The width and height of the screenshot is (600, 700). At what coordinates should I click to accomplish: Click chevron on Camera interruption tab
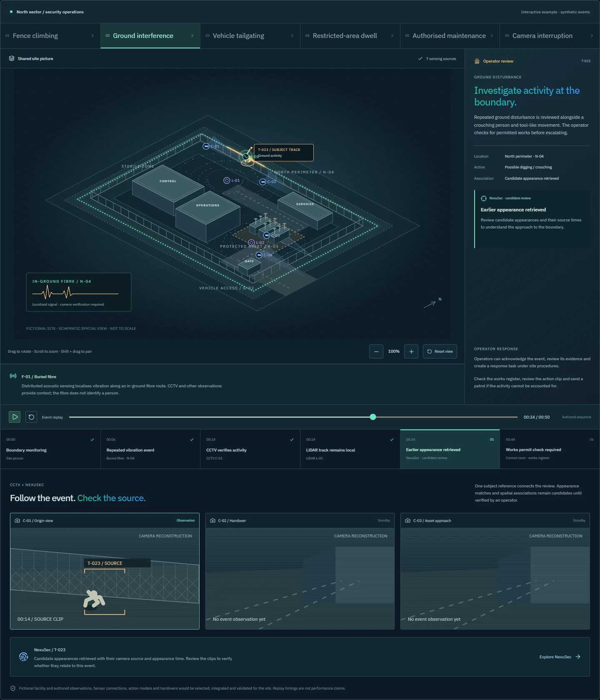(x=592, y=36)
